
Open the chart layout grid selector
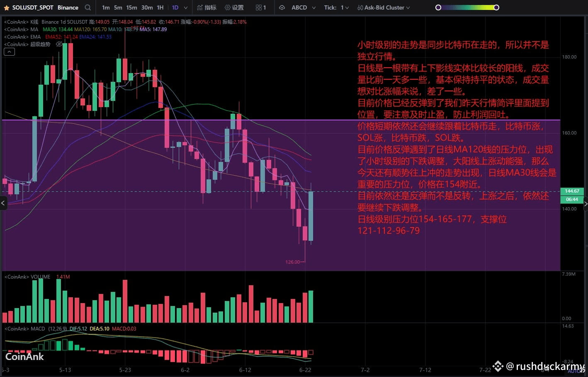pos(261,7)
